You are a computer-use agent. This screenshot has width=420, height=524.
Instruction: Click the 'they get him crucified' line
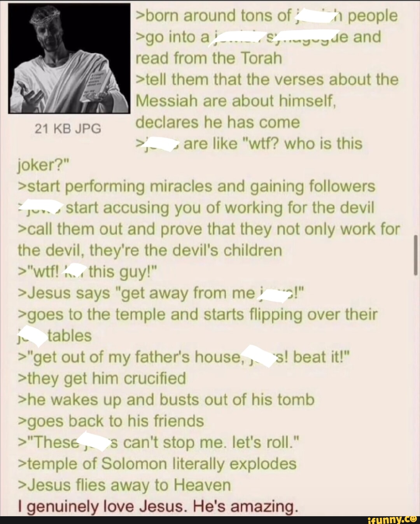(102, 379)
